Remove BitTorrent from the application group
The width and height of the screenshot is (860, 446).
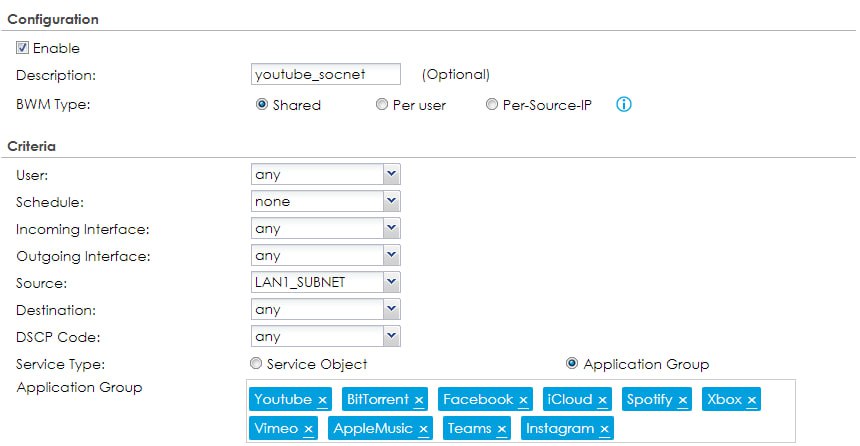pyautogui.click(x=418, y=400)
